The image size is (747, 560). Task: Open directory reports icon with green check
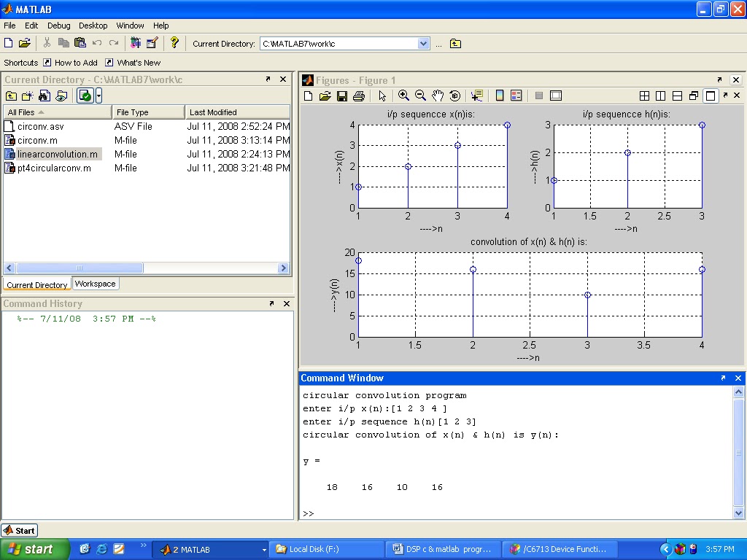[85, 96]
